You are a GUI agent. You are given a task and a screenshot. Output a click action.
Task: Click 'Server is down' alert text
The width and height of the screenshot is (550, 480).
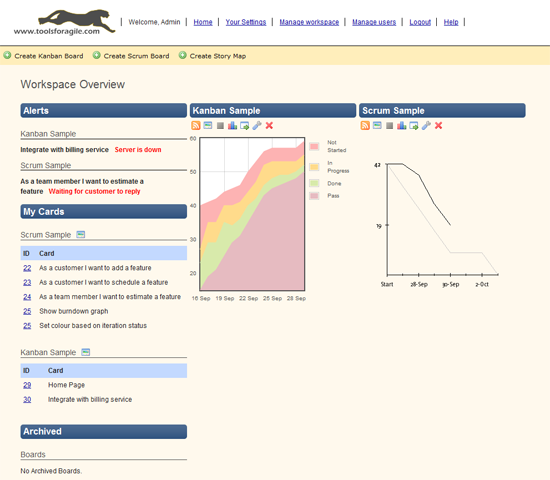tap(138, 150)
